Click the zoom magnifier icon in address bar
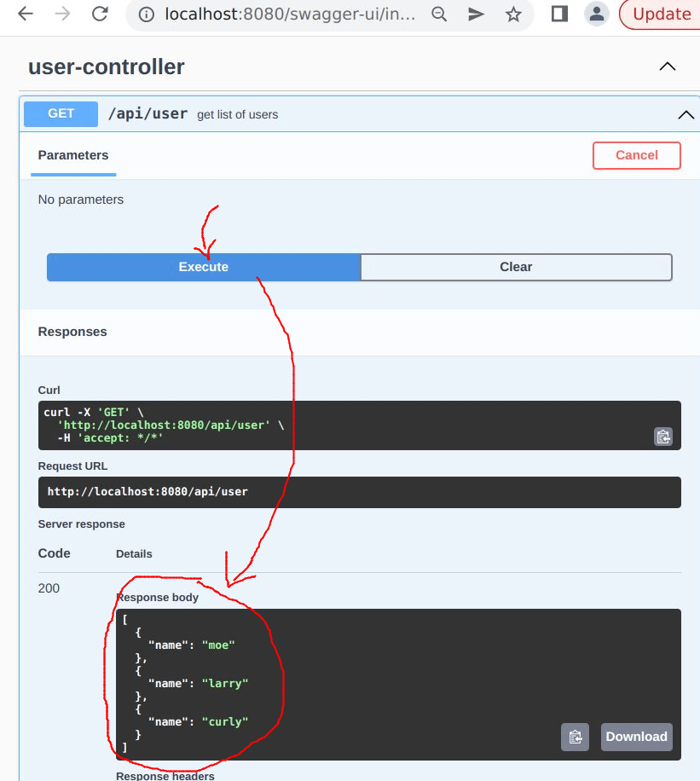Viewport: 700px width, 781px height. point(439,14)
